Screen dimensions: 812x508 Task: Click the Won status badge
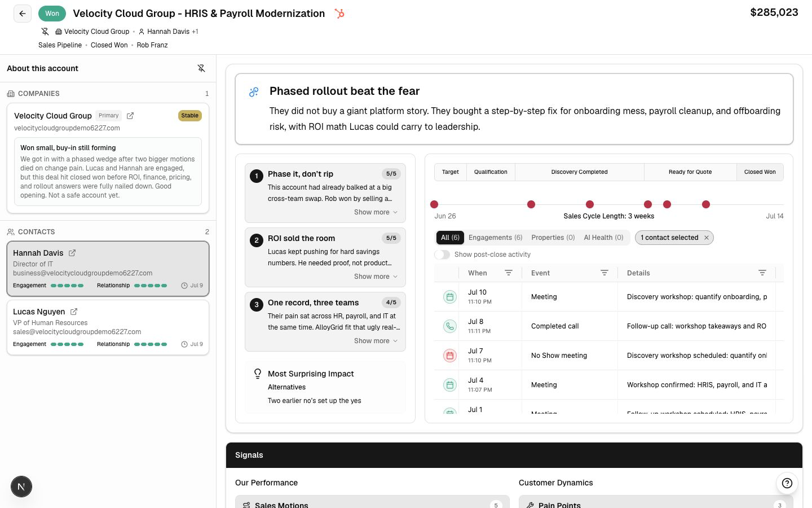coord(52,14)
